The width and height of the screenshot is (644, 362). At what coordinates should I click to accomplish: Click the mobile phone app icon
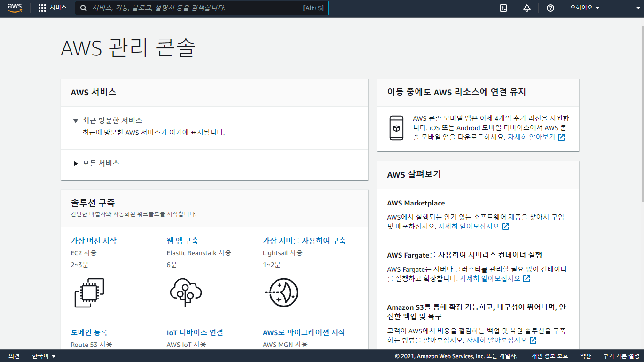[396, 128]
